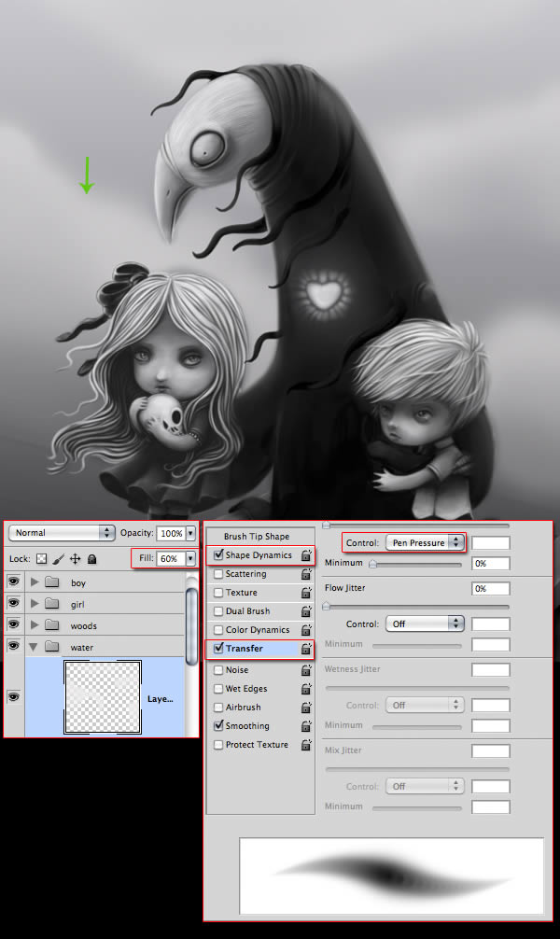Click the Fill 60% input field

[x=171, y=559]
